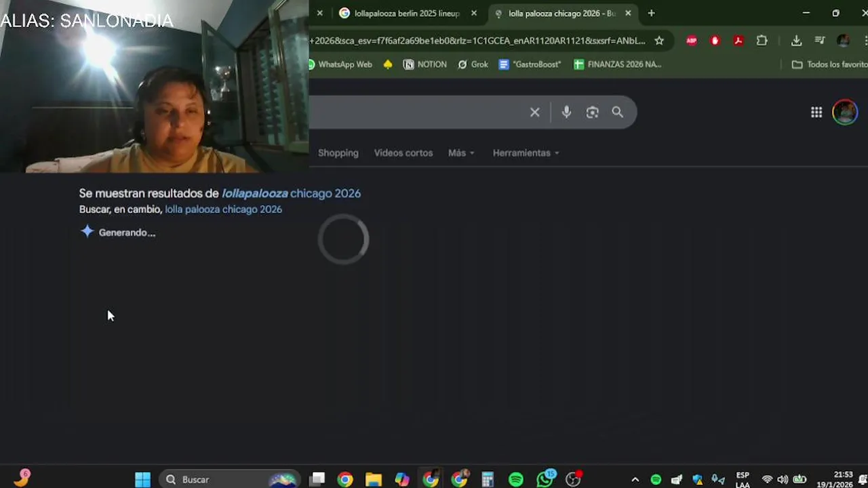Open File Explorer from the taskbar

pyautogui.click(x=374, y=479)
